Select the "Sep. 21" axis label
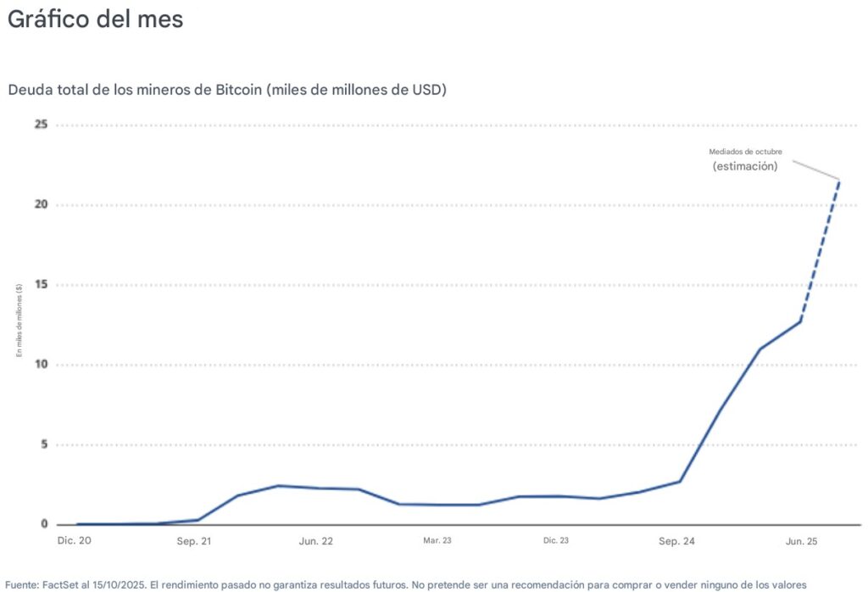Screen dimensions: 868x592 192,540
